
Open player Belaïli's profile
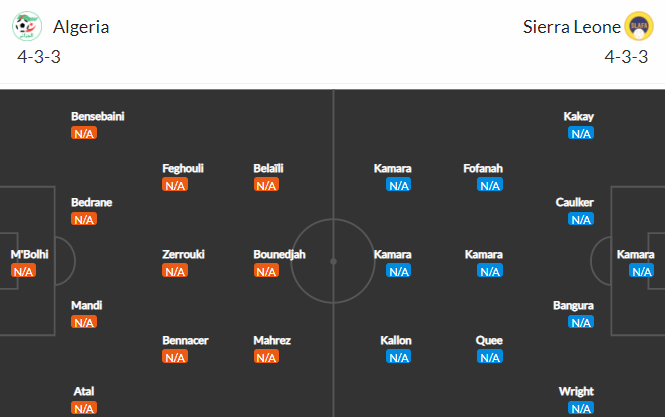[268, 168]
